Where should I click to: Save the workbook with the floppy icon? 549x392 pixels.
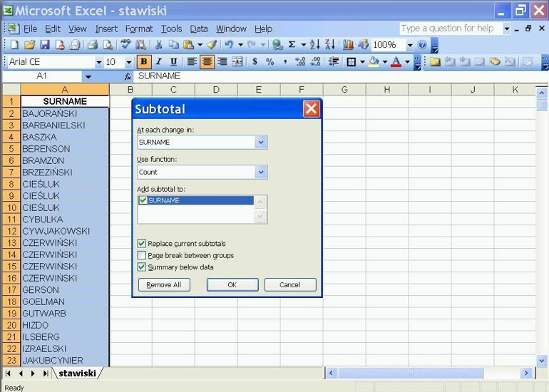click(45, 45)
